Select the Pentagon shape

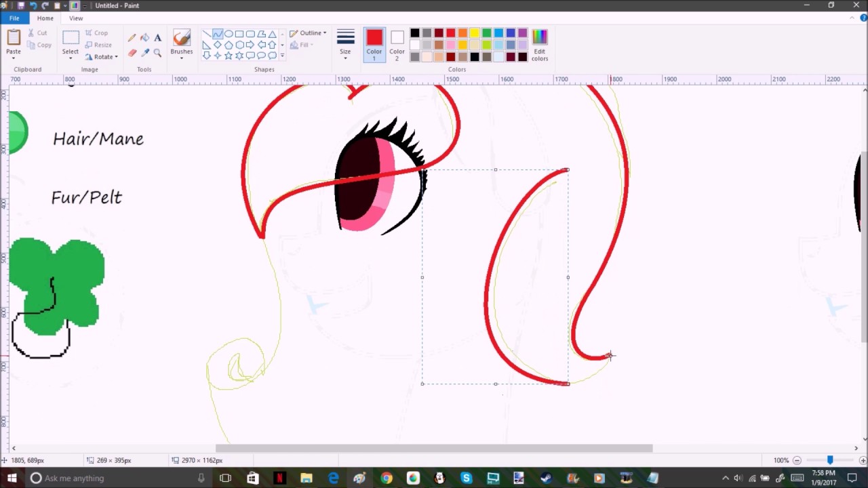pyautogui.click(x=229, y=45)
